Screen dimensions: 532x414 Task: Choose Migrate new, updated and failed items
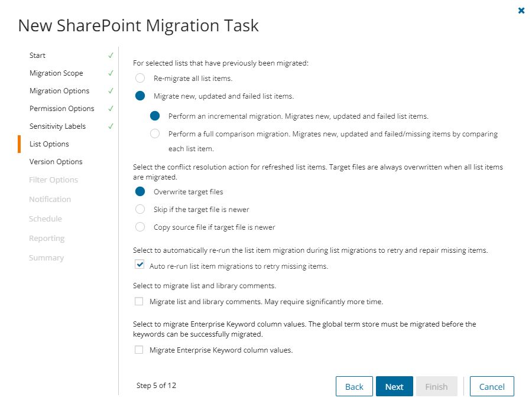click(140, 96)
